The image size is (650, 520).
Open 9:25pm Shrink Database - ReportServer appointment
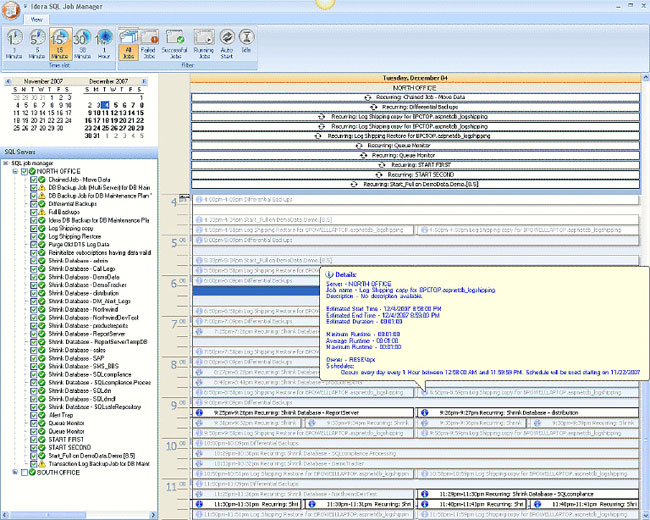[303, 413]
